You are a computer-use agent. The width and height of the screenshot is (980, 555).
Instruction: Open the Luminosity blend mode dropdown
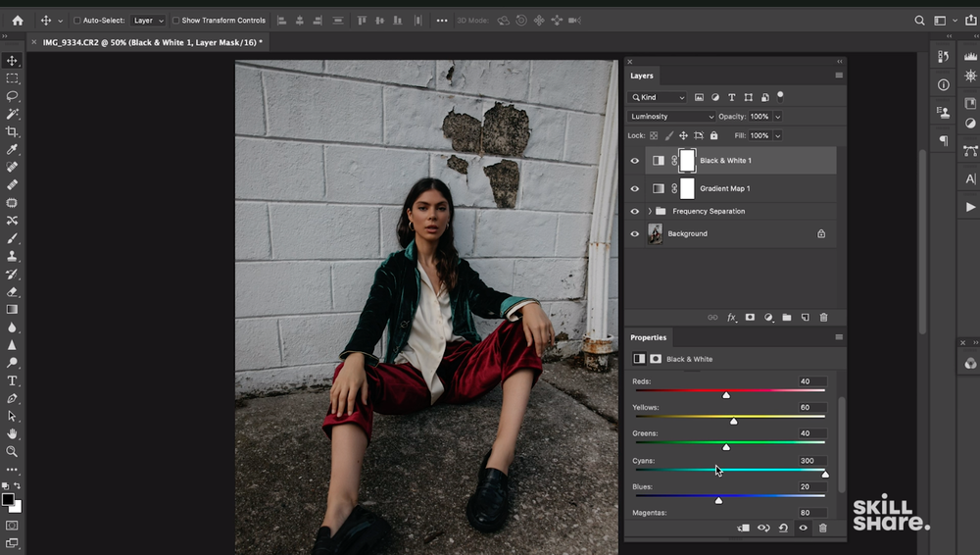(x=671, y=117)
